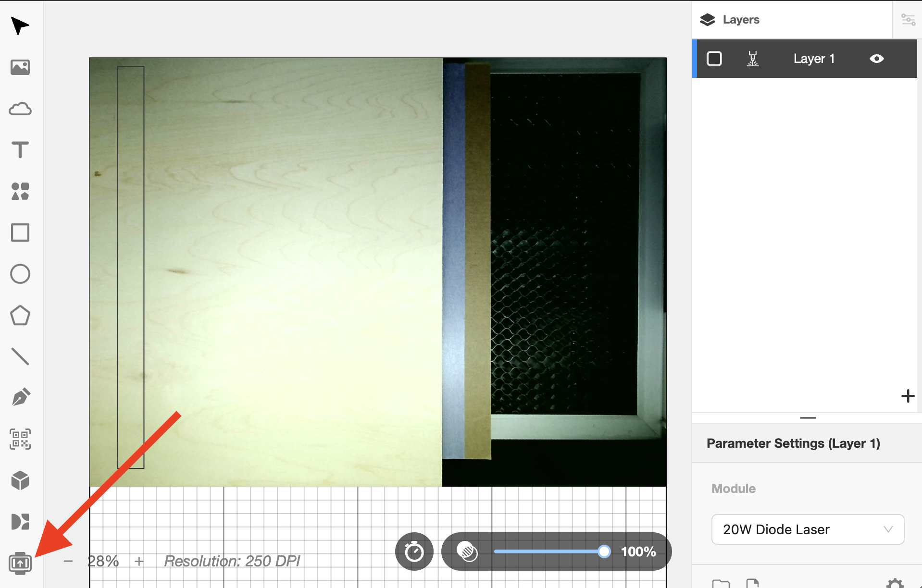The width and height of the screenshot is (922, 588).
Task: Zoom out with the minus button
Action: (x=68, y=561)
